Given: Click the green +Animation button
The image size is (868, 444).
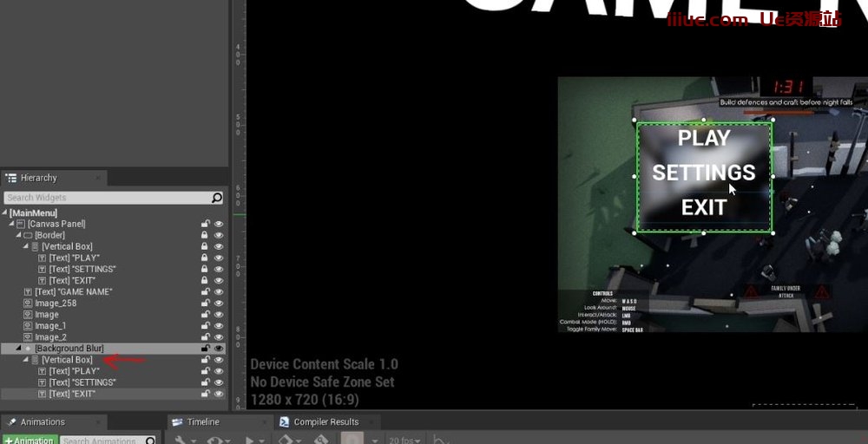Looking at the screenshot, I should (29, 440).
